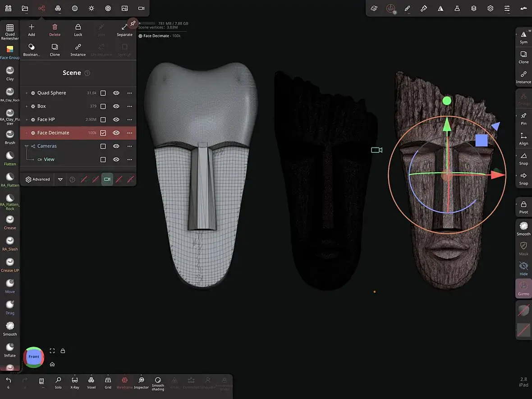This screenshot has width=532, height=399.
Task: Collapse the Cameras tree group
Action: click(27, 146)
